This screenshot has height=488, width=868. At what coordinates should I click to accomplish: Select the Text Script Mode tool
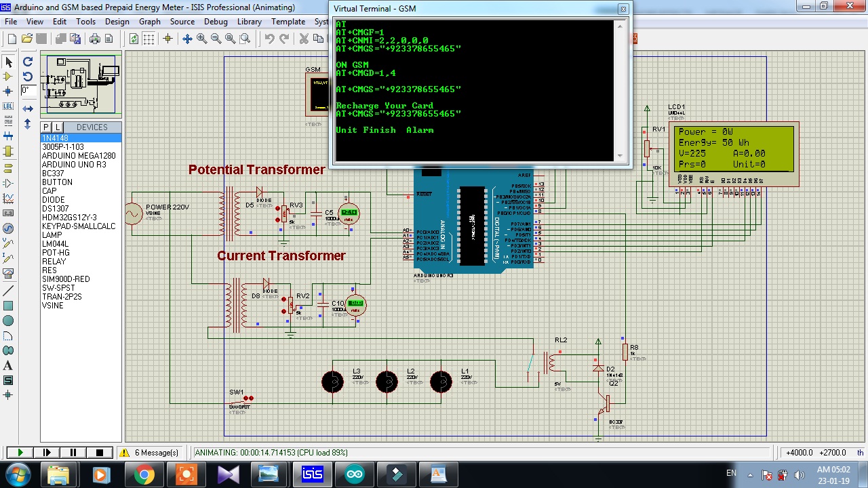pos(8,121)
